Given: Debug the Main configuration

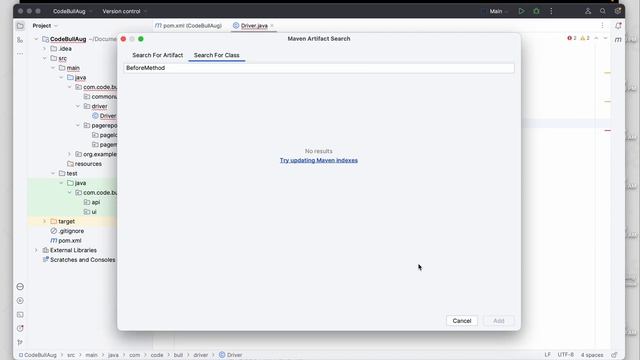Looking at the screenshot, I should (536, 11).
